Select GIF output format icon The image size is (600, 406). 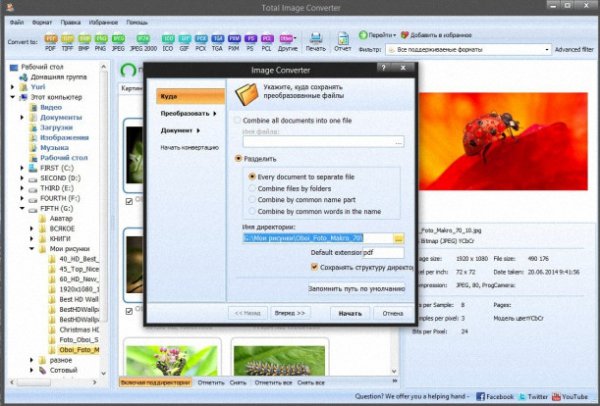(x=184, y=42)
